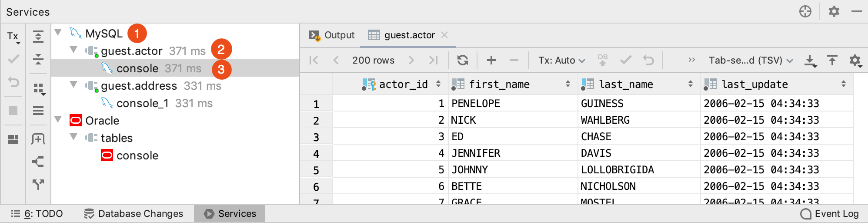Switch to the Output tab
The width and height of the screenshot is (868, 223).
coord(332,35)
